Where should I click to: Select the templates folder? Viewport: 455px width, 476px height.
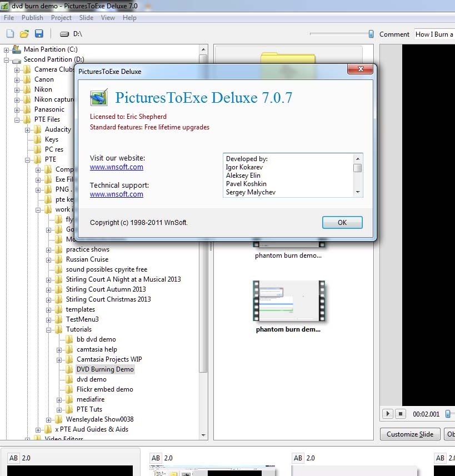click(x=81, y=309)
